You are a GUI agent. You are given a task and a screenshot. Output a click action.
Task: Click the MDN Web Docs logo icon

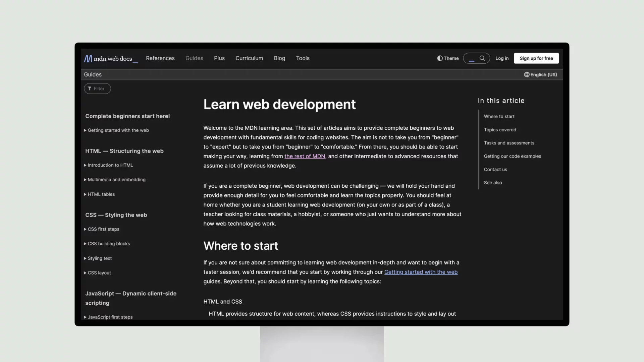[88, 58]
